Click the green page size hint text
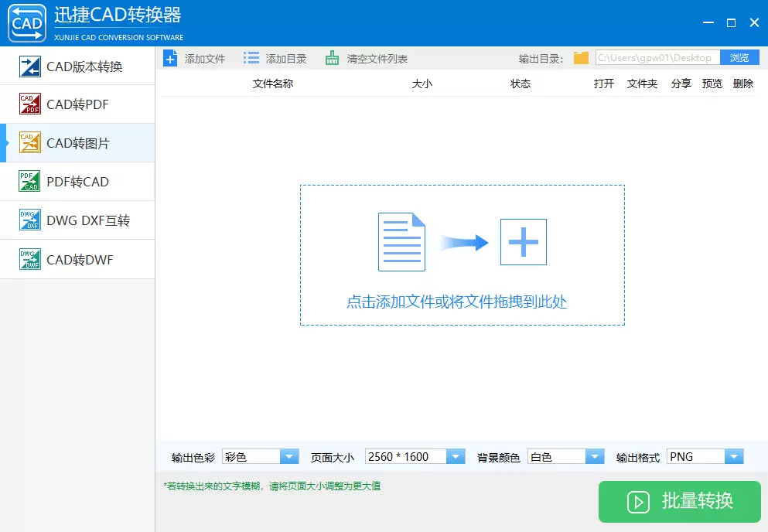This screenshot has height=532, width=768. [271, 486]
